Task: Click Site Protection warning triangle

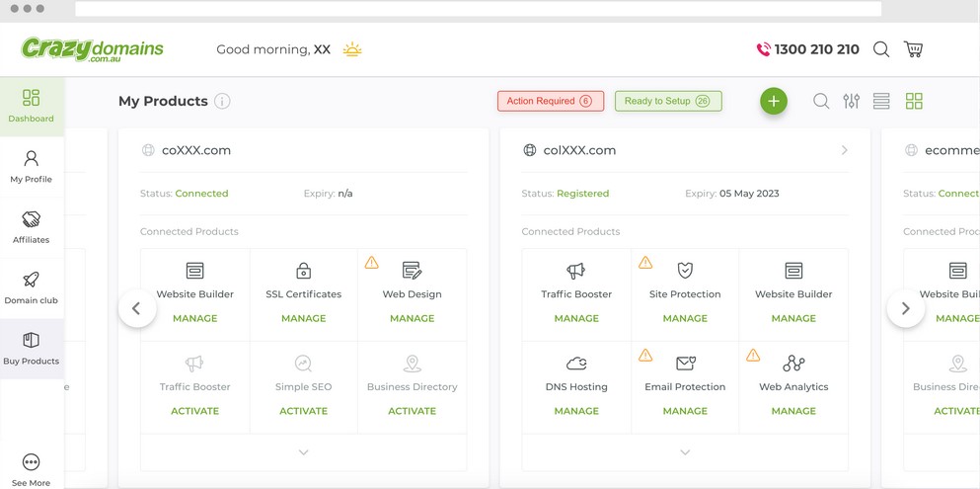Action: pos(645,263)
